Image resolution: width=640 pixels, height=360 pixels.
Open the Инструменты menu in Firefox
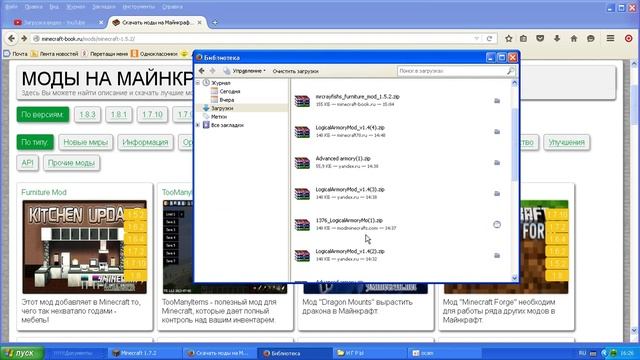138,7
